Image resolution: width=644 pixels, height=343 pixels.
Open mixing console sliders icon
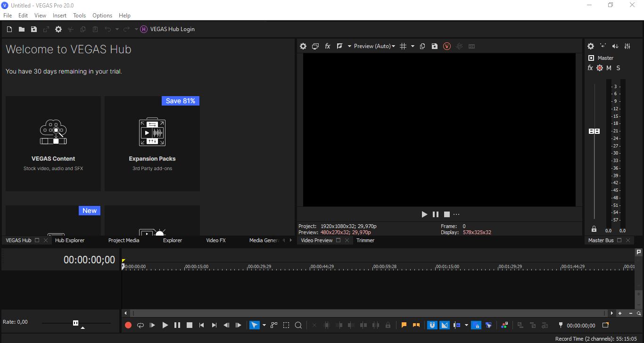point(627,46)
